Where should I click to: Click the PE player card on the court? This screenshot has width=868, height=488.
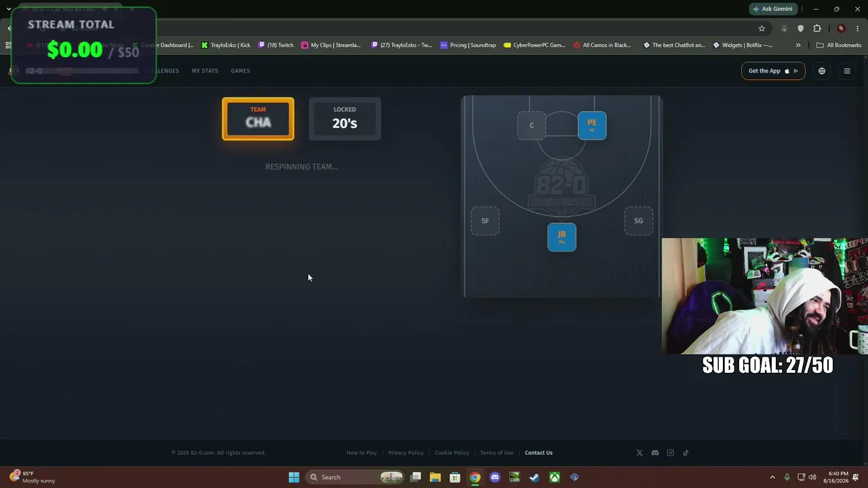pos(592,125)
